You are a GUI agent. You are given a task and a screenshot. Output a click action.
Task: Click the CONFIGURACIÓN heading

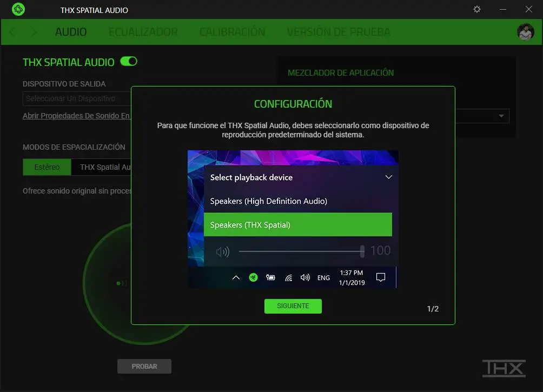pyautogui.click(x=293, y=104)
